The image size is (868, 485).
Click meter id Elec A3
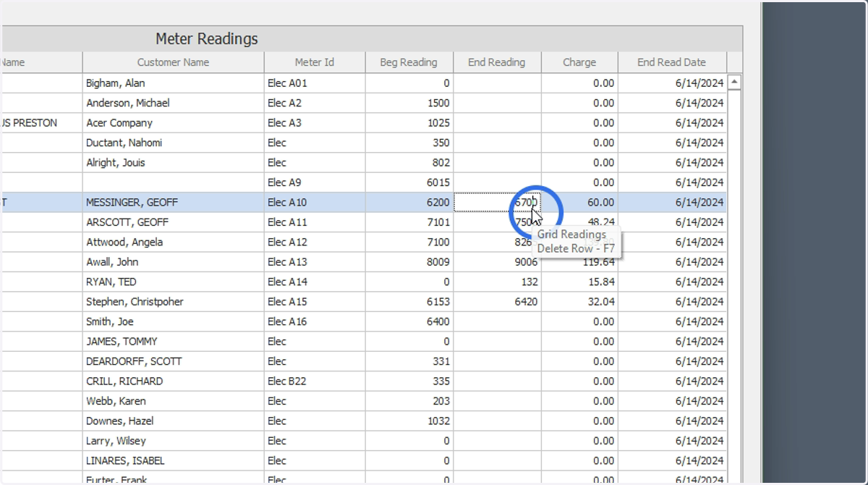tap(284, 123)
